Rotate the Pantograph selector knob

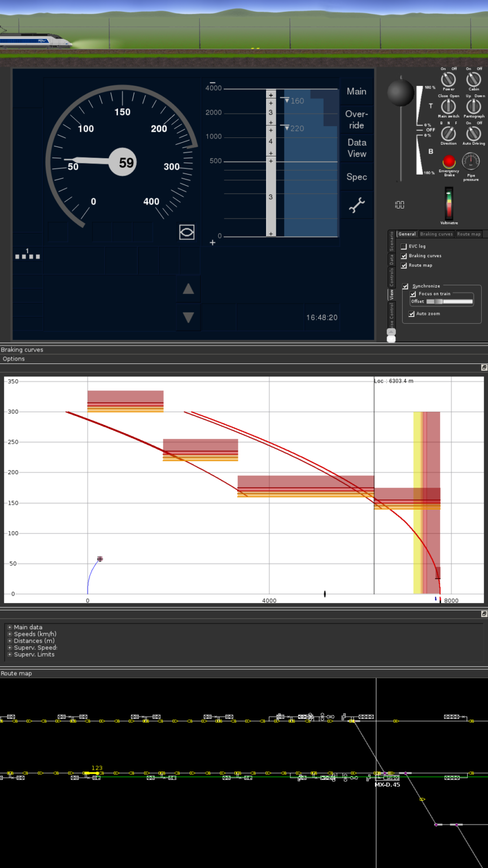(x=473, y=106)
